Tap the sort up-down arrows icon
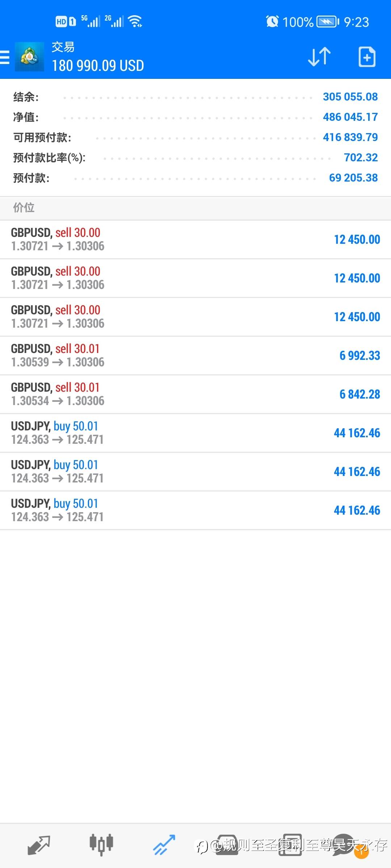 click(319, 57)
